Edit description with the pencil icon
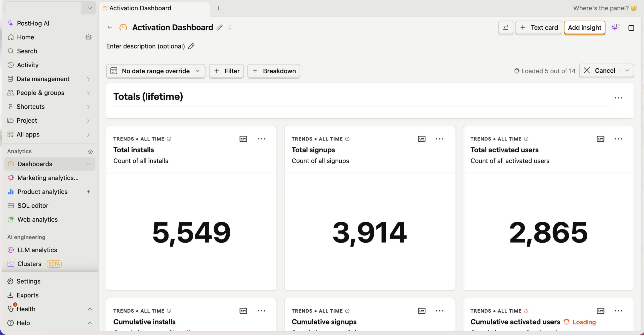 pyautogui.click(x=191, y=46)
